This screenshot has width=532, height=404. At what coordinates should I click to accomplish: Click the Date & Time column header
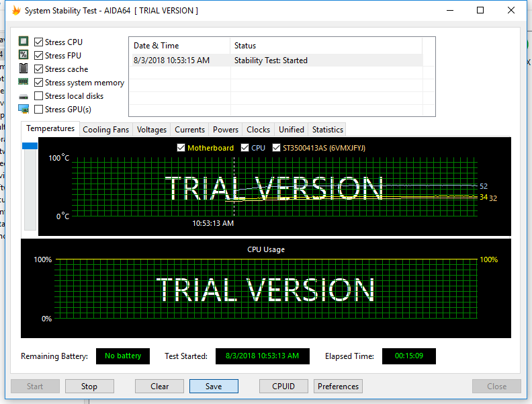coord(180,46)
